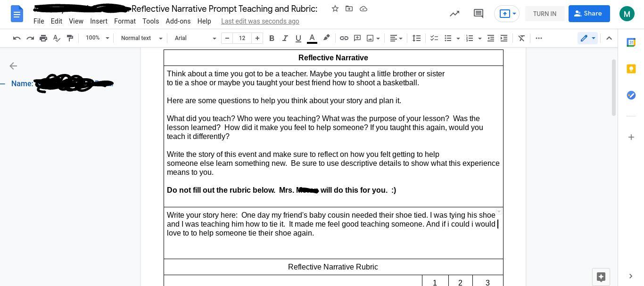Select the Paint format roller icon

point(70,38)
